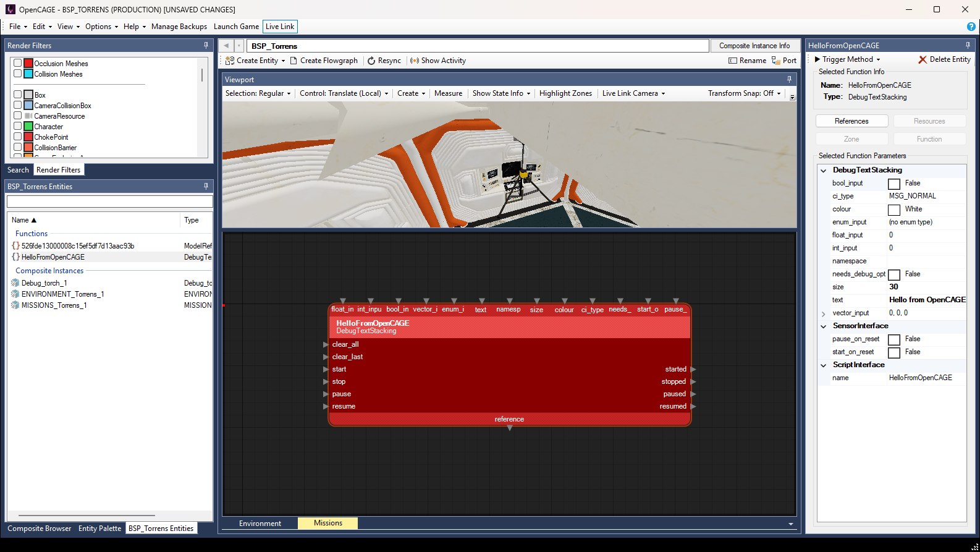Image resolution: width=980 pixels, height=552 pixels.
Task: Open the Control: Translate (Local) dropdown
Action: [344, 93]
